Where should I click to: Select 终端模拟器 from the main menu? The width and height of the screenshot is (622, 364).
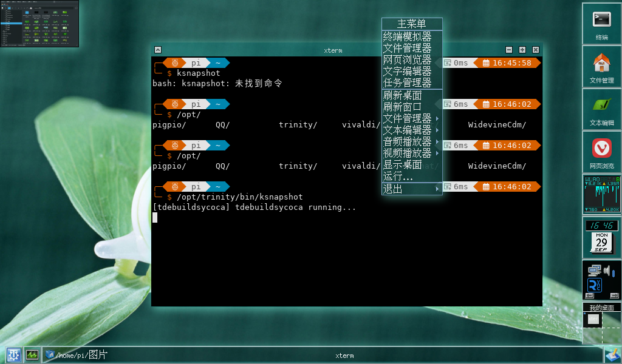coord(408,36)
